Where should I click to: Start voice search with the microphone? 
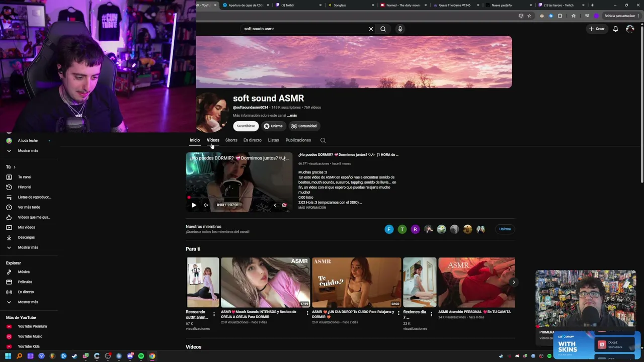(400, 29)
